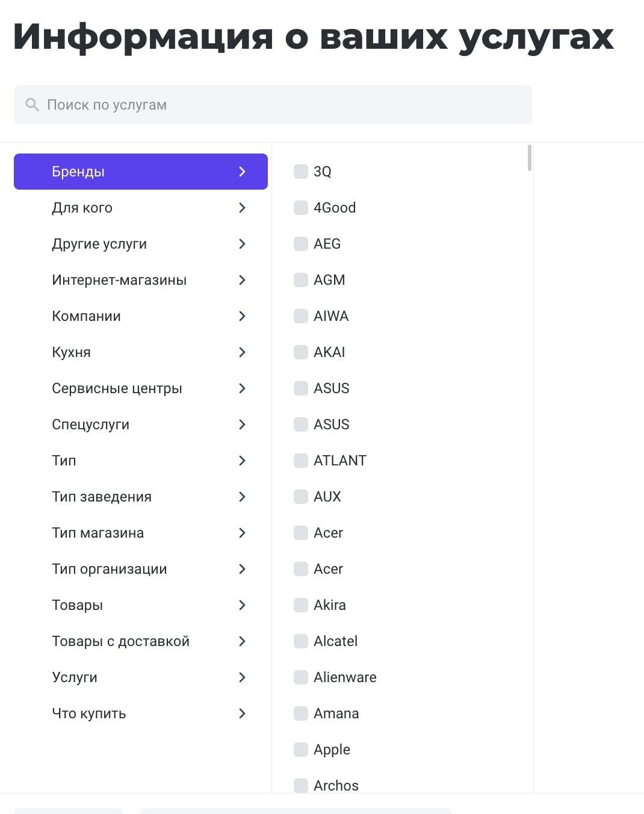This screenshot has width=644, height=814.
Task: Click the chevron arrow next to Кухня
Action: tap(242, 352)
